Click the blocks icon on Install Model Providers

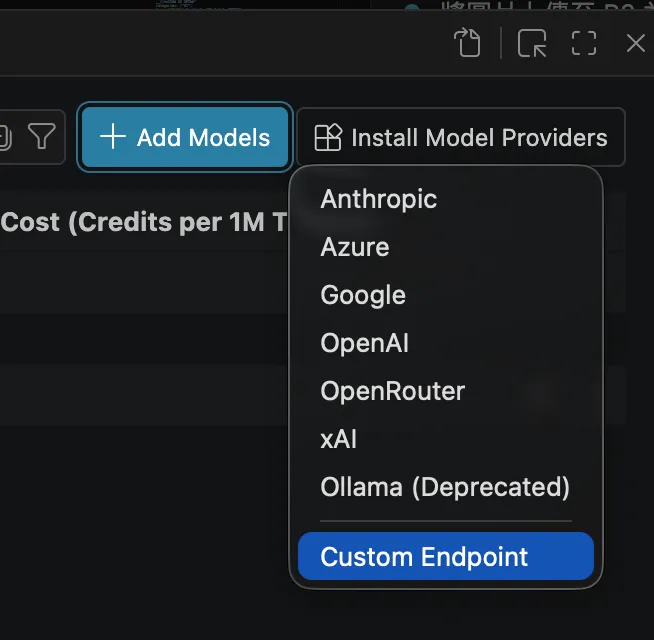coord(328,137)
